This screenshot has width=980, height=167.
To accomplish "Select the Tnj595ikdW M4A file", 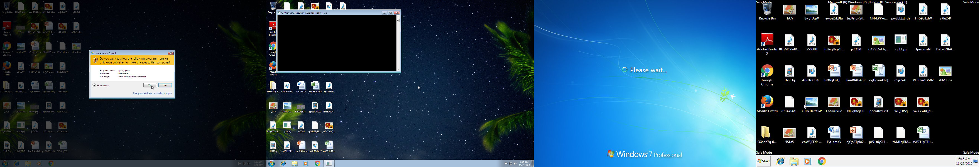I will [x=923, y=12].
